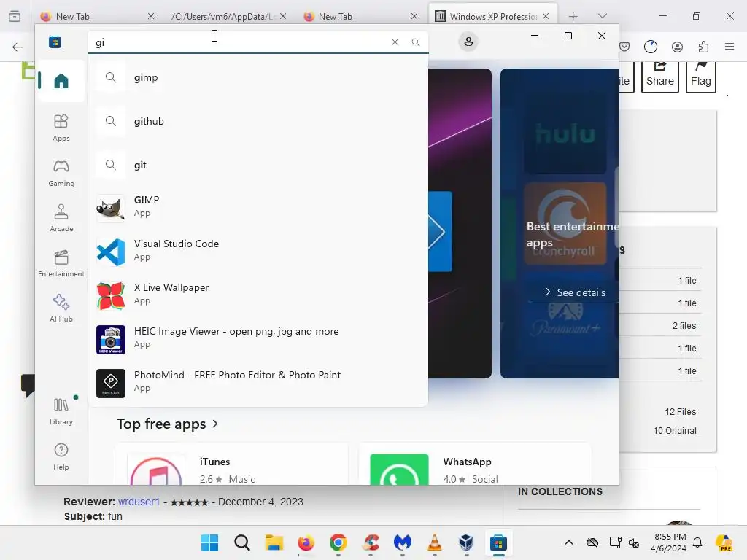Clear the search box text

tap(395, 42)
